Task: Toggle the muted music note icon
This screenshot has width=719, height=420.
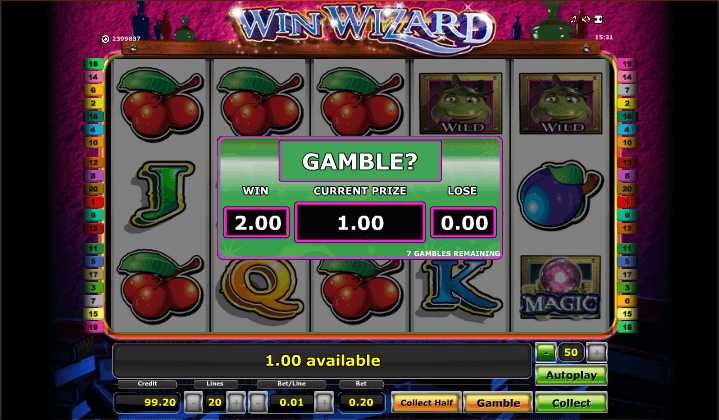Action: coord(574,19)
